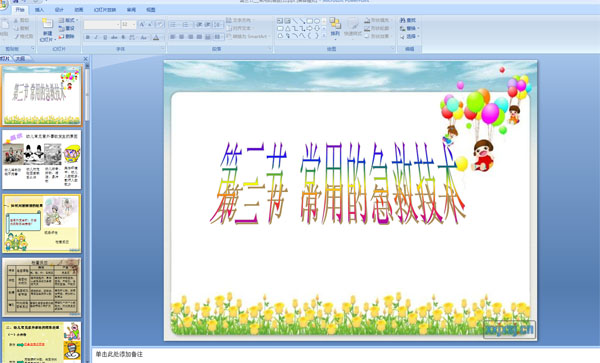Open the font name combo box
Image resolution: width=600 pixels, height=363 pixels.
pos(102,25)
